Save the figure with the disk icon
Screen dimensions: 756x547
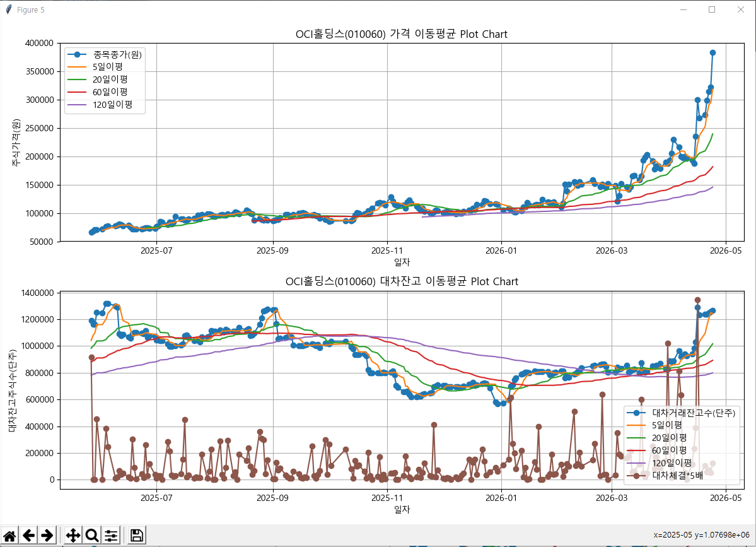(x=136, y=536)
